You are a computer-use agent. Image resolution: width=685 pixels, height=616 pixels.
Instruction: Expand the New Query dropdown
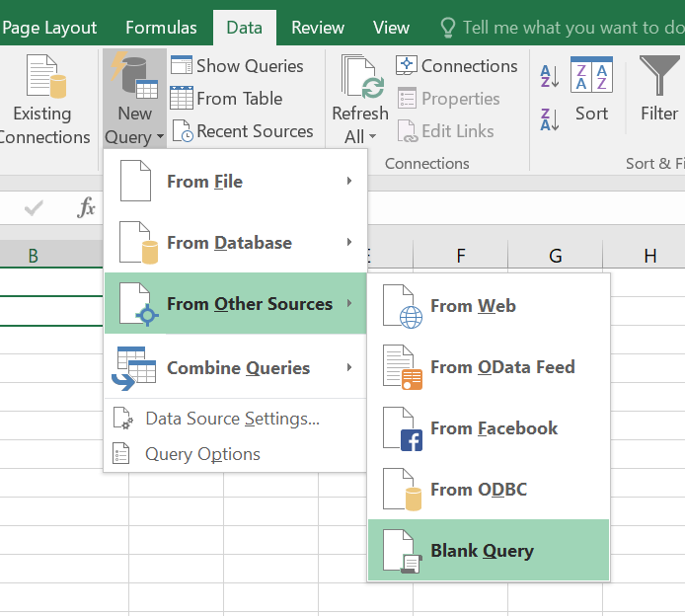pyautogui.click(x=134, y=137)
